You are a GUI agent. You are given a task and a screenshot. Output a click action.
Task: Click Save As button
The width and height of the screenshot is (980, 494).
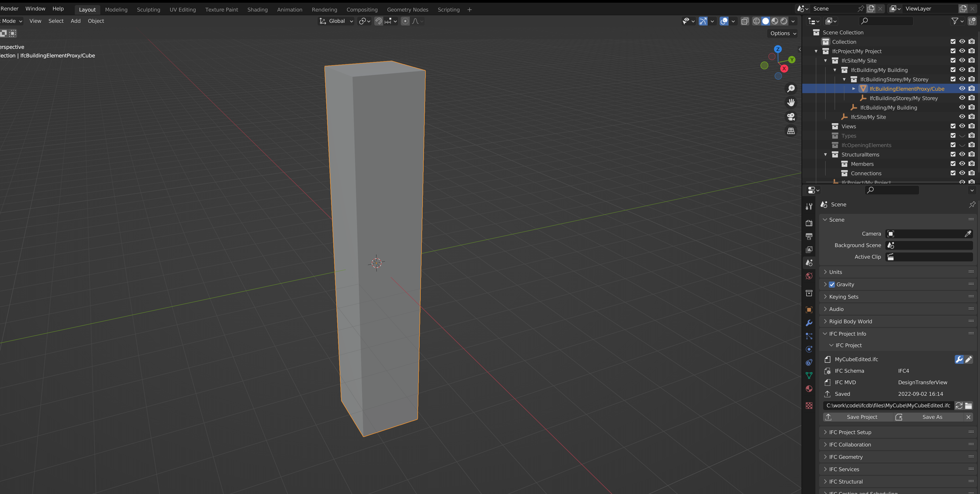[928, 417]
